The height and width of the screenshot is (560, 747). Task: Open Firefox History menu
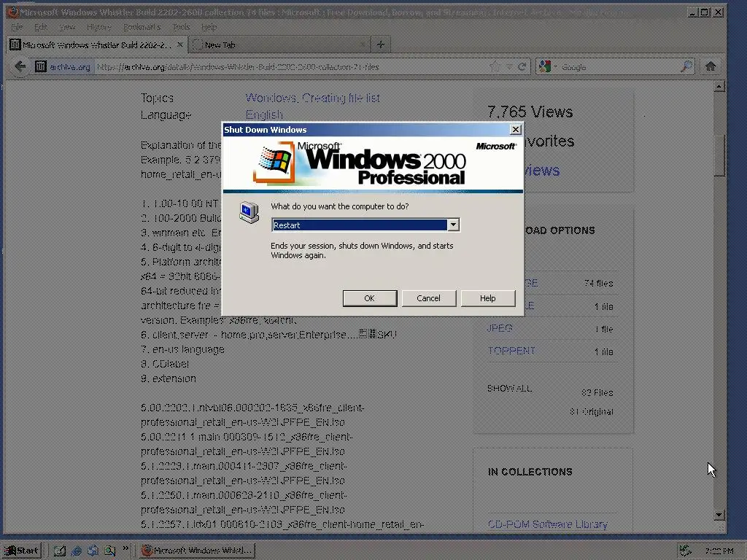click(98, 27)
